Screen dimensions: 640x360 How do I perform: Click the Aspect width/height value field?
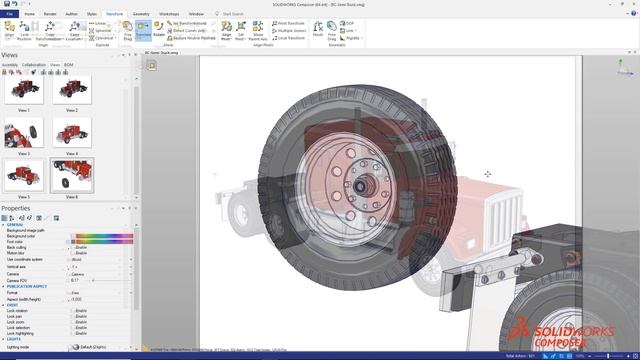click(100, 299)
